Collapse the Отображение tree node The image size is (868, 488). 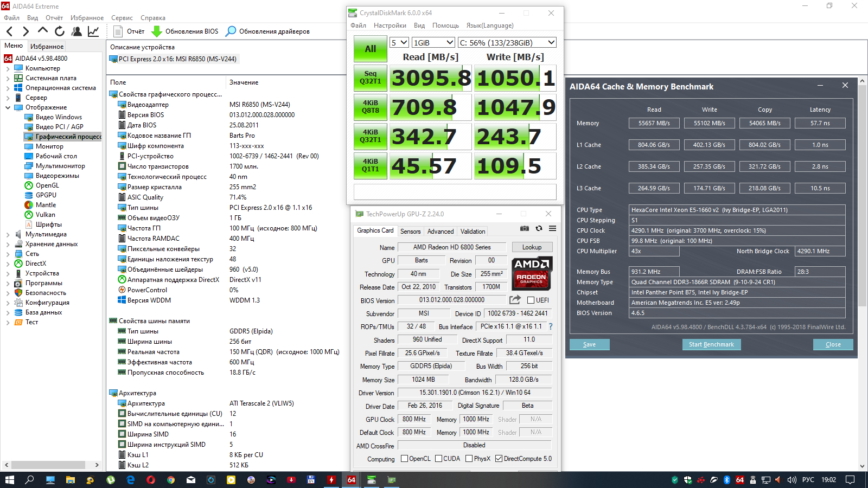tap(8, 108)
